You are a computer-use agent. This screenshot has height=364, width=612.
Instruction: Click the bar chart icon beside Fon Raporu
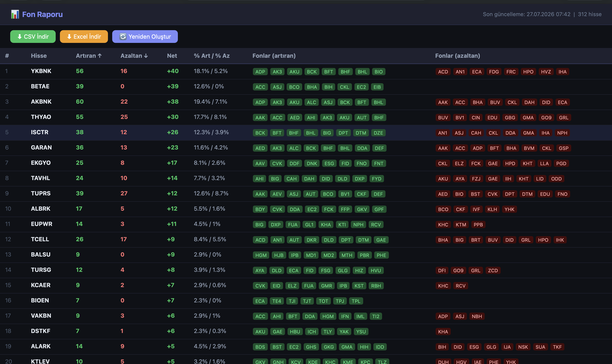pos(15,14)
